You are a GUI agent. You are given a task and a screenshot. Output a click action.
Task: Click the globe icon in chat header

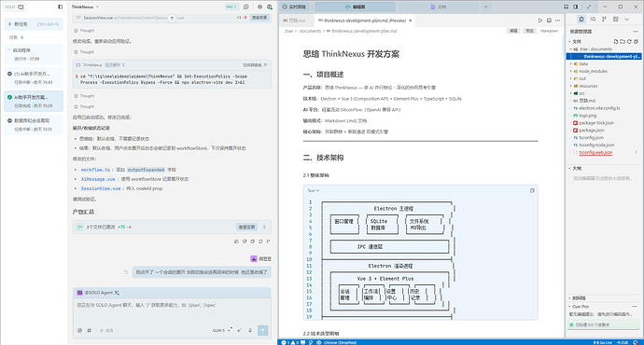[270, 7]
